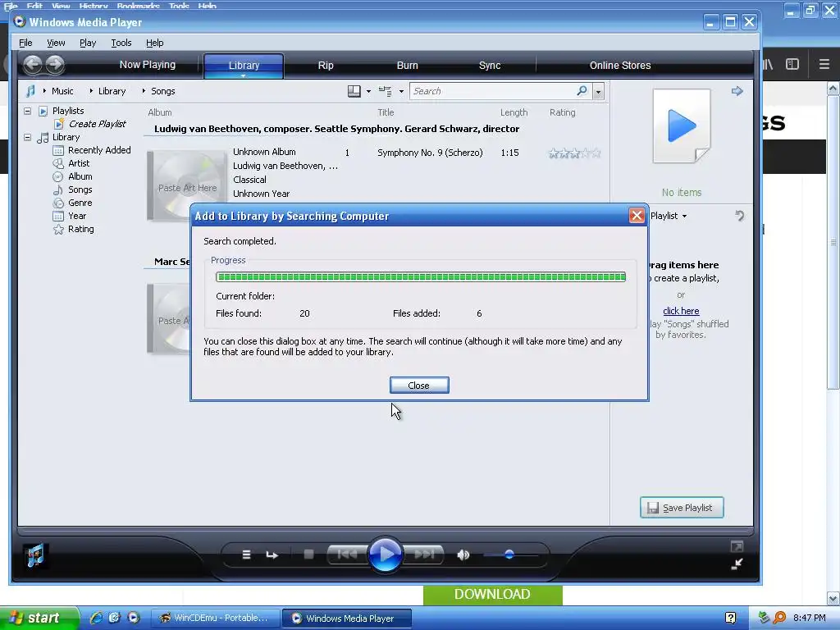Open the Play menu
The width and height of the screenshot is (840, 630).
(88, 43)
